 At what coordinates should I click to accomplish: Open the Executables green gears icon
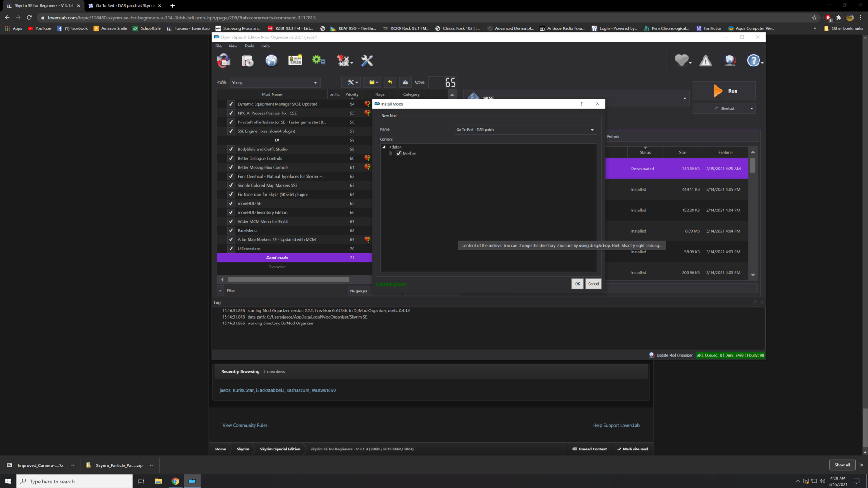pyautogui.click(x=319, y=61)
